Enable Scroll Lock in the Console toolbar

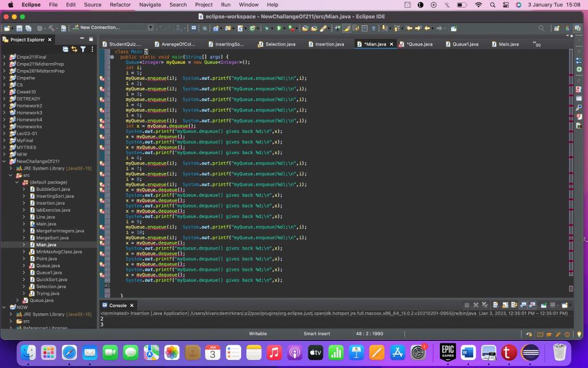[x=505, y=305]
